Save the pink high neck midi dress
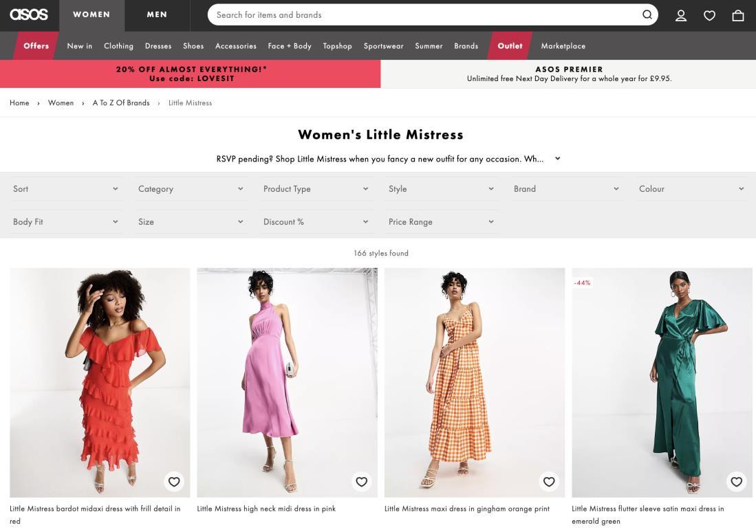Screen dimensions: 756x532 pyautogui.click(x=362, y=481)
